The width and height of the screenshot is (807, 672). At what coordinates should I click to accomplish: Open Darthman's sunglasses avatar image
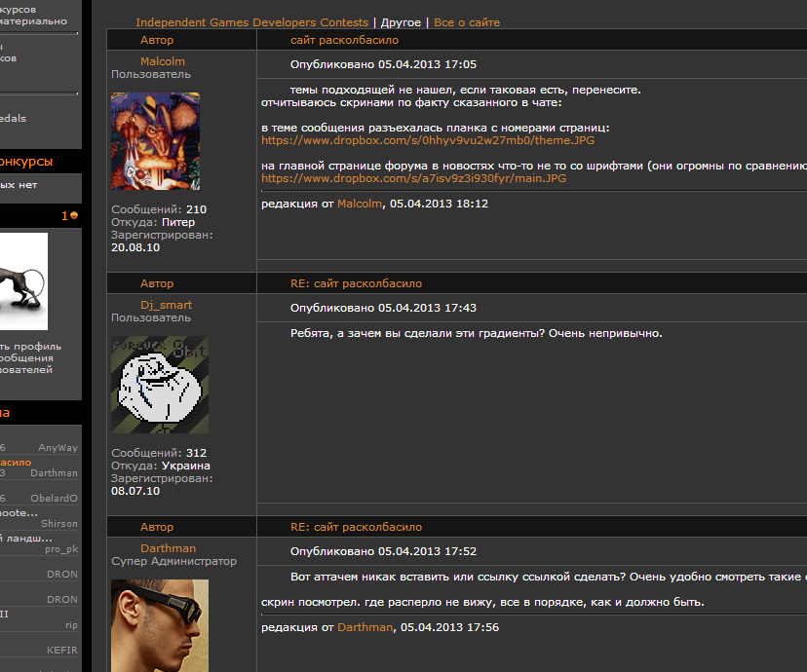[x=160, y=625]
